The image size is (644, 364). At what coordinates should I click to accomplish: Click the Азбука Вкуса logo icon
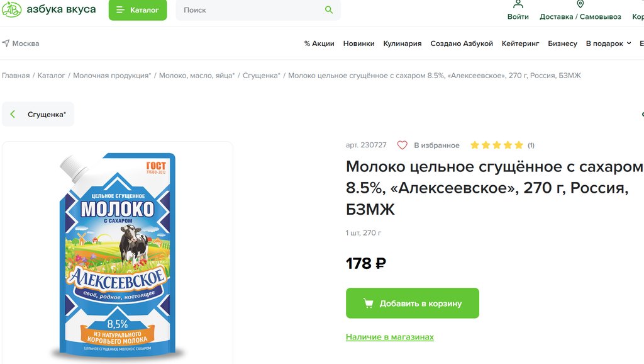pos(11,9)
